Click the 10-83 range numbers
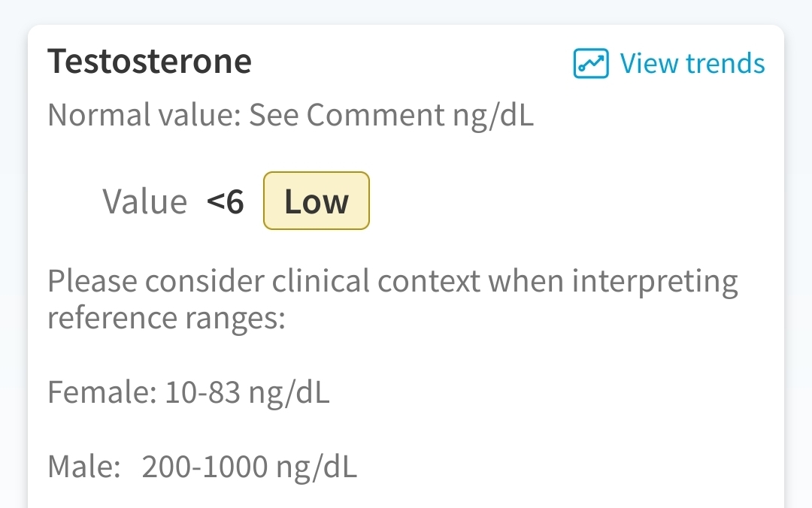The height and width of the screenshot is (508, 812). coord(202,392)
